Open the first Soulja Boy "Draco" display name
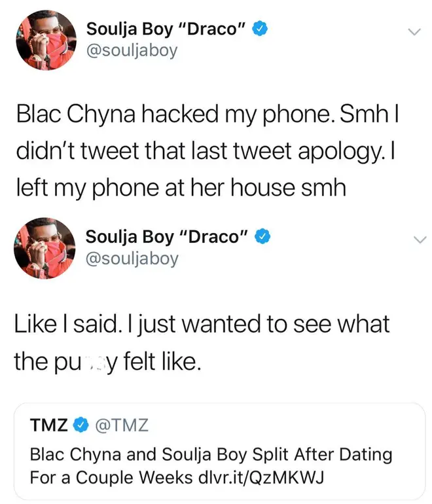Viewport: 432px width, 504px height. [x=166, y=29]
